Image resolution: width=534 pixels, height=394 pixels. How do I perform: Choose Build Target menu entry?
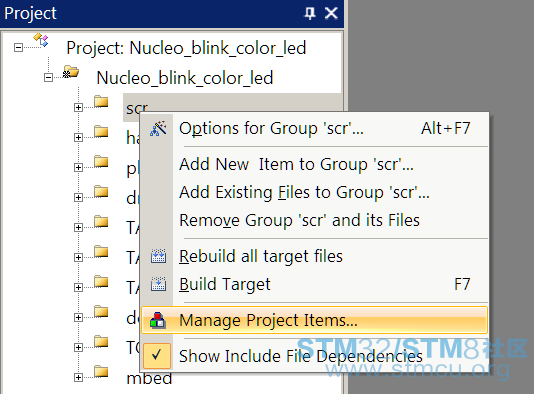[x=315, y=284]
